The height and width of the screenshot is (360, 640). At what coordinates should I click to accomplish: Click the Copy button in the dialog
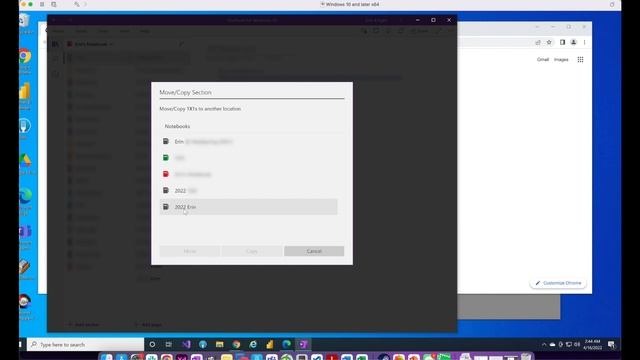pyautogui.click(x=252, y=251)
